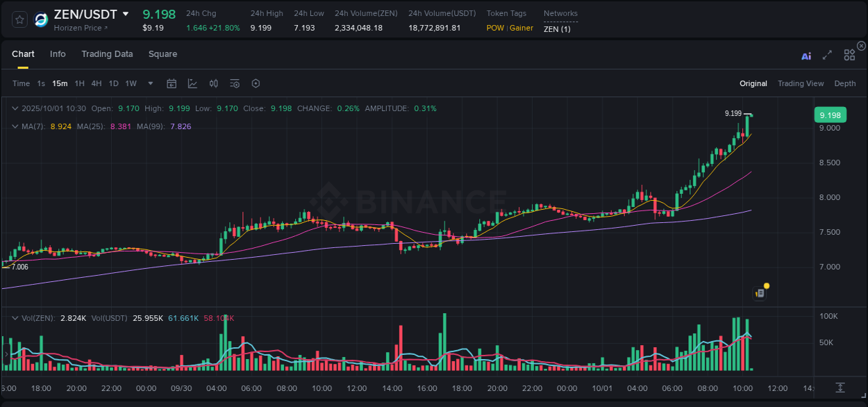
Task: Collapse the OHLC info row
Action: (x=15, y=108)
